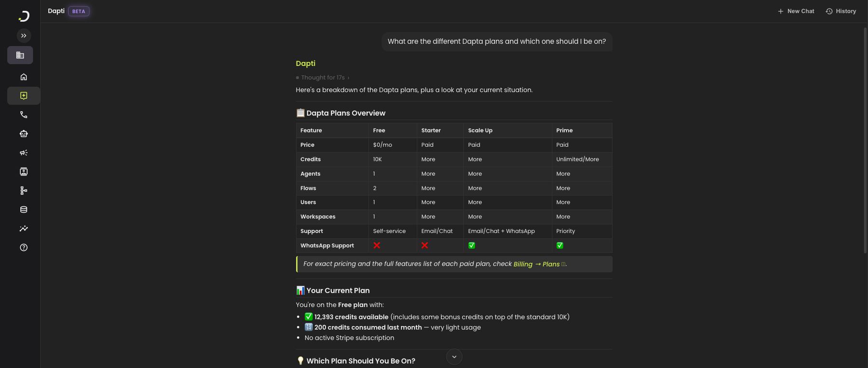Viewport: 868px width, 368px height.
Task: Click '12,393 credits available' text
Action: pyautogui.click(x=351, y=317)
